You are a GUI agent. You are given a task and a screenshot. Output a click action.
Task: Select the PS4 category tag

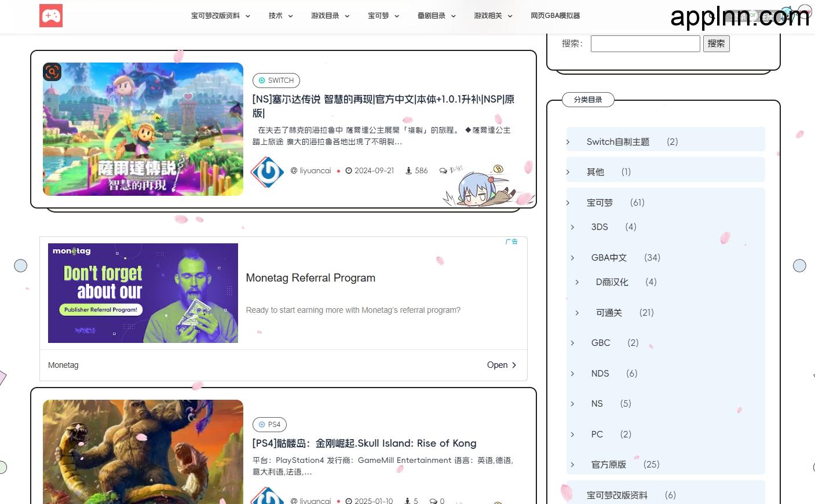pos(269,425)
